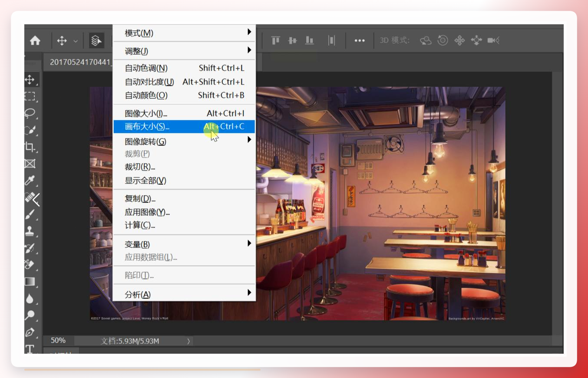Click the align top edges icon
Image resolution: width=588 pixels, height=378 pixels.
(x=276, y=40)
